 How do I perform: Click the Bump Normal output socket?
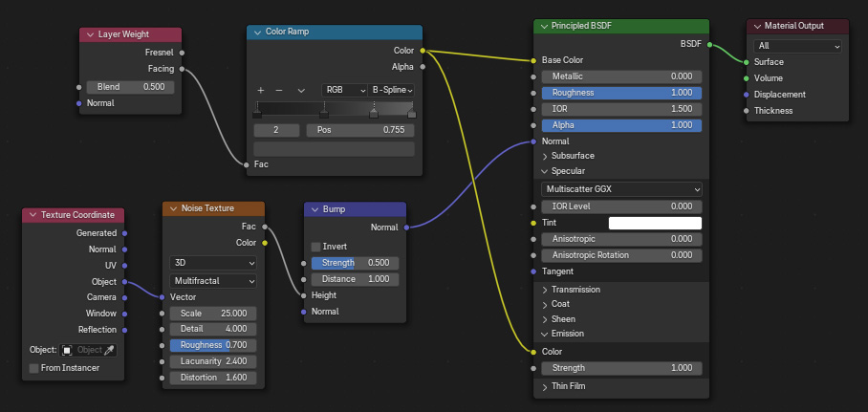(406, 228)
